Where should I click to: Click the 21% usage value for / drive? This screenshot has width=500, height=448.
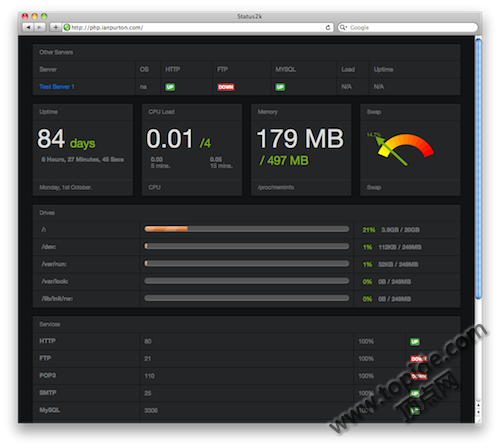click(x=369, y=230)
